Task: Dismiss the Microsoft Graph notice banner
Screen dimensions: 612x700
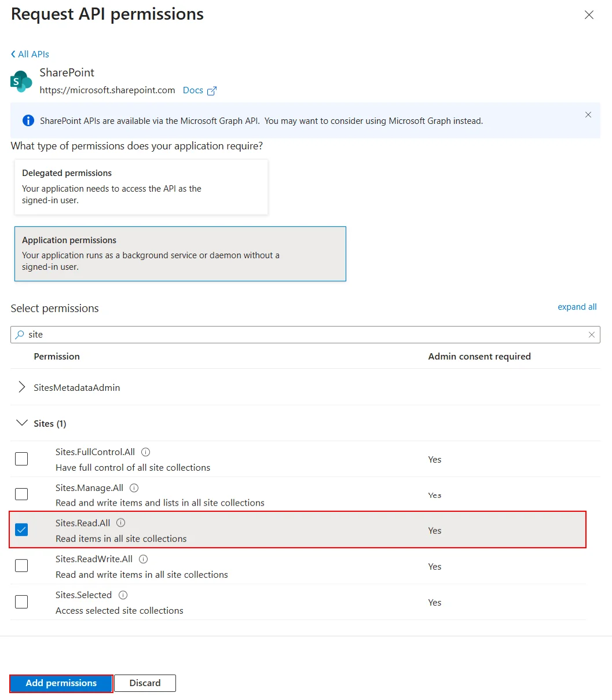Action: [x=588, y=115]
